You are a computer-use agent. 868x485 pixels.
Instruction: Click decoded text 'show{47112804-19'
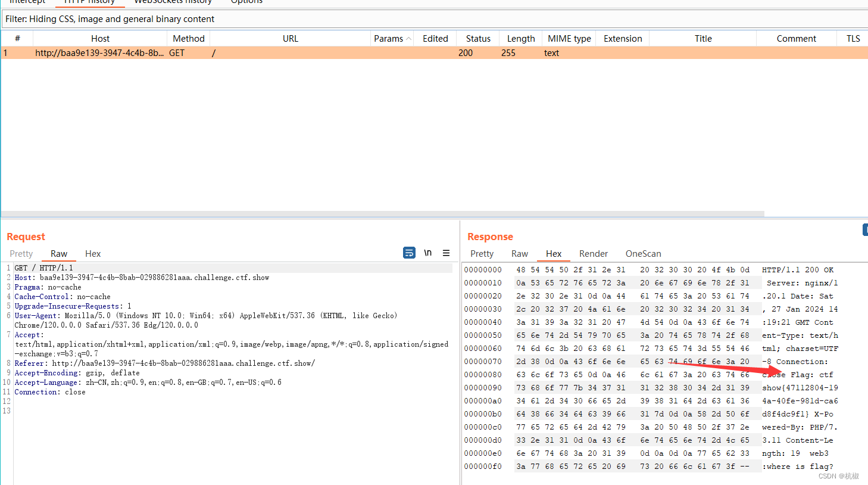pos(800,388)
